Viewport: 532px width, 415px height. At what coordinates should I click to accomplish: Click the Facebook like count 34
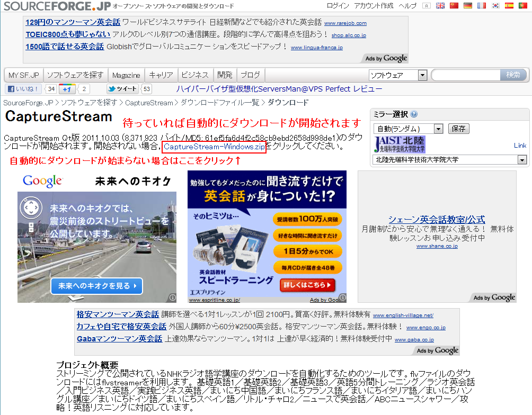click(51, 89)
